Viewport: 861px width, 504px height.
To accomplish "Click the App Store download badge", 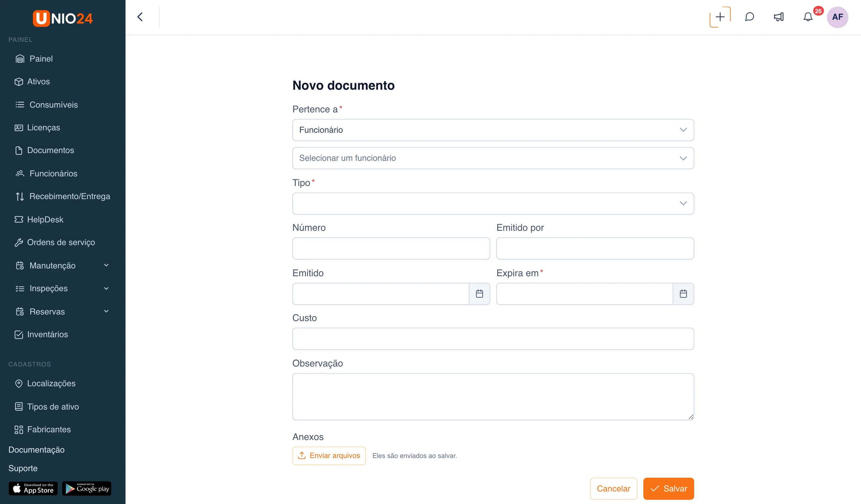I will tap(33, 488).
